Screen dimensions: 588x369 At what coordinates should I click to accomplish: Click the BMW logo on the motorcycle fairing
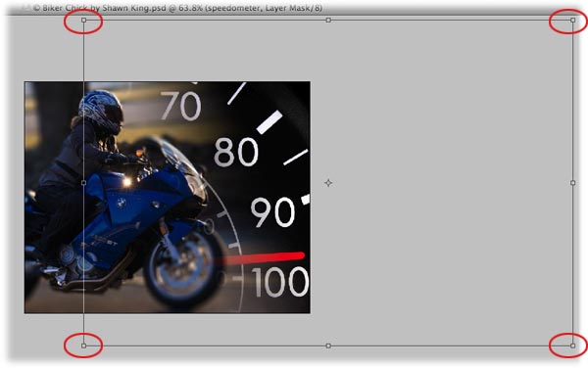[121, 203]
